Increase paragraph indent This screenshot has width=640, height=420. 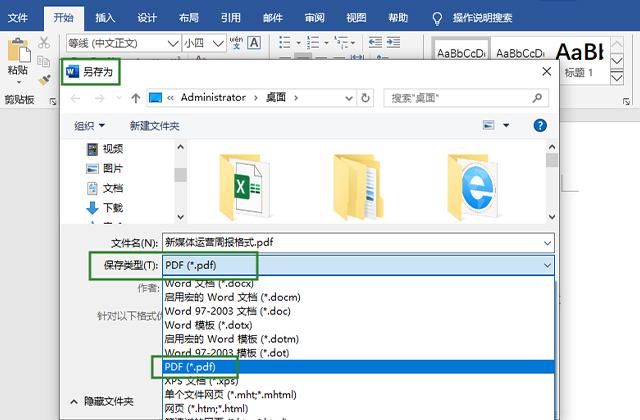393,42
